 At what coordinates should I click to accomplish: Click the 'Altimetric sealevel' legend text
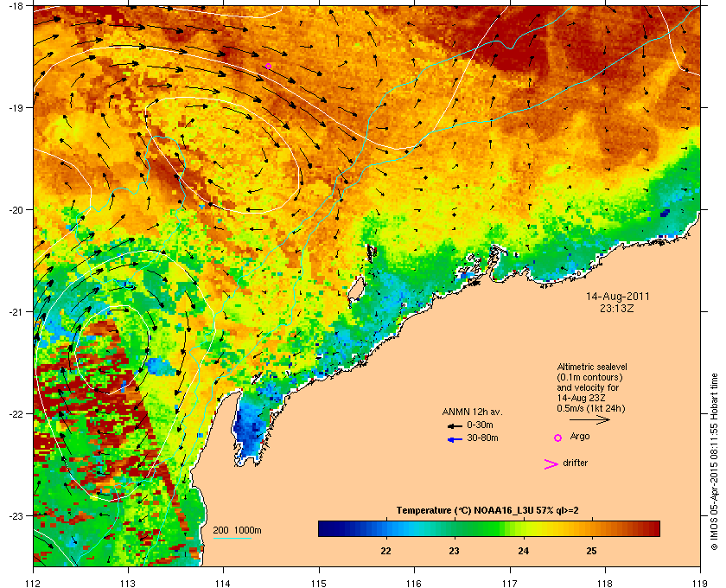tap(592, 367)
